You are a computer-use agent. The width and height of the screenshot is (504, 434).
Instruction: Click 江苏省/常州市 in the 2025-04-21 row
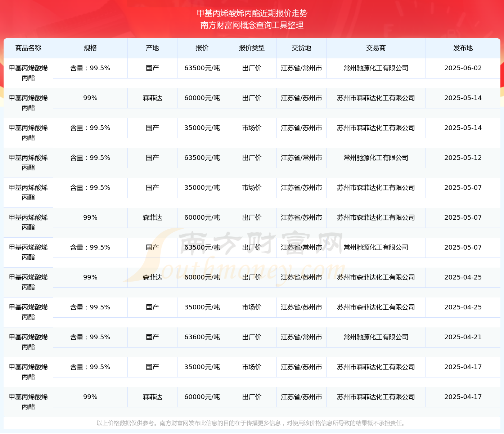pos(301,337)
